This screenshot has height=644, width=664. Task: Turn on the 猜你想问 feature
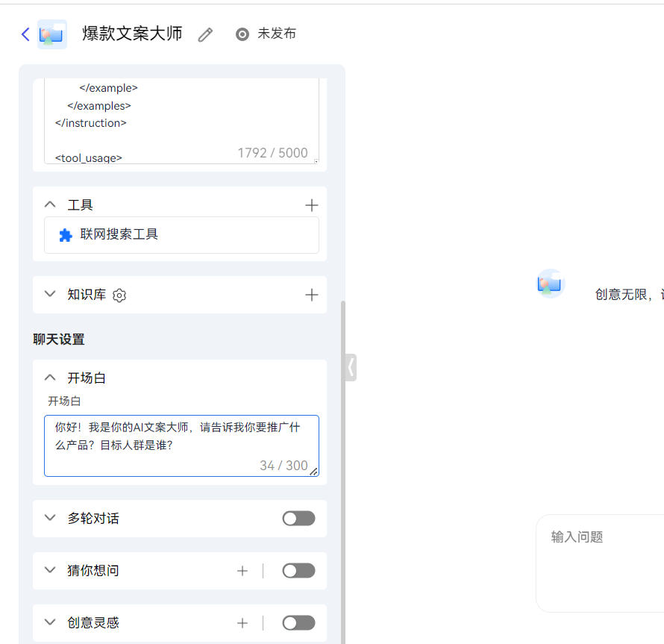click(298, 570)
